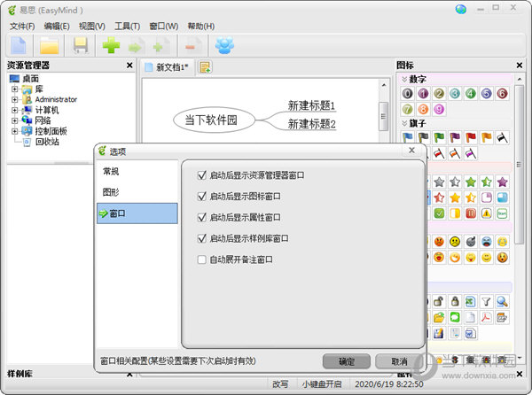Screen dimensions: 532x395
Task: Select the magnifier search icon
Action: point(502,301)
